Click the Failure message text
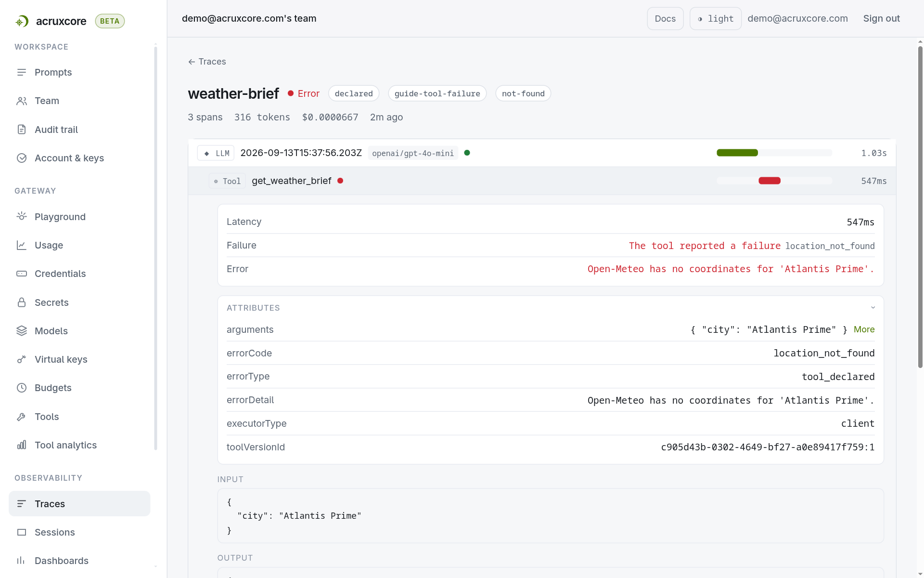Screen dimensions: 924x578 (x=705, y=246)
